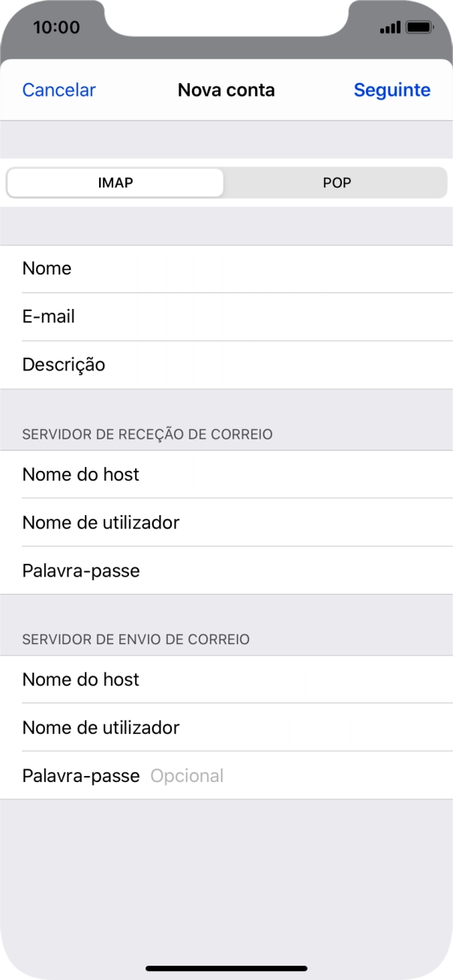Click the SERVIDOR DE ENVIO DE CORREIO header
This screenshot has width=453, height=980.
click(x=136, y=639)
